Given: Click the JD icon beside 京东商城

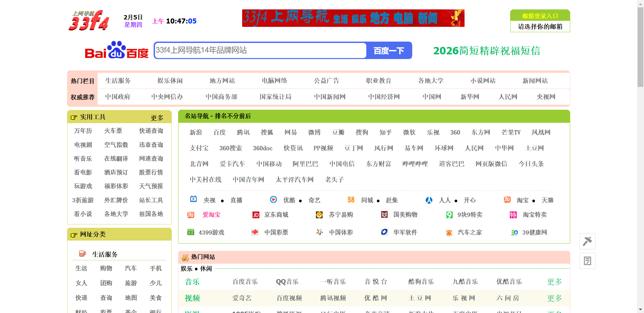Looking at the screenshot, I should click(256, 215).
